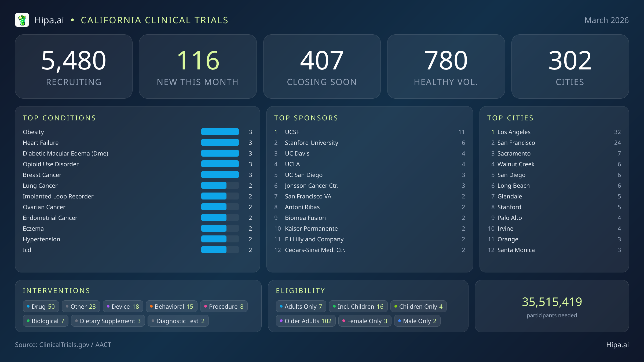This screenshot has height=362, width=644.
Task: Toggle the Older Adults eligibility filter
Action: (x=305, y=321)
